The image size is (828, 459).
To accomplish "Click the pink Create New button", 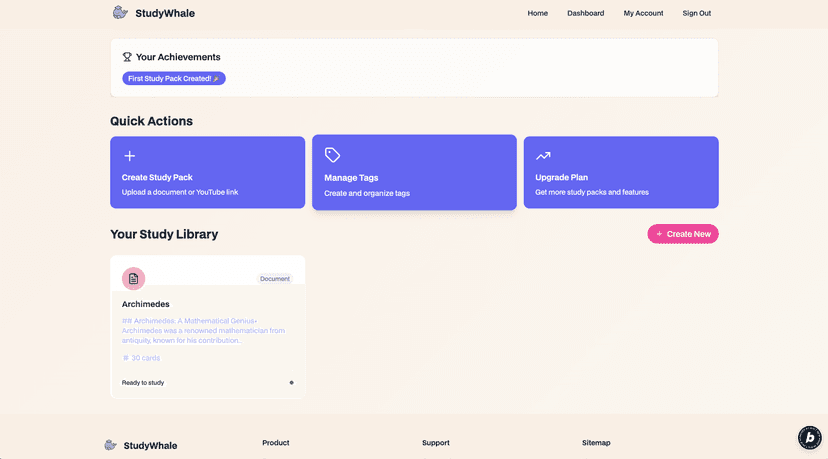I will tap(683, 234).
